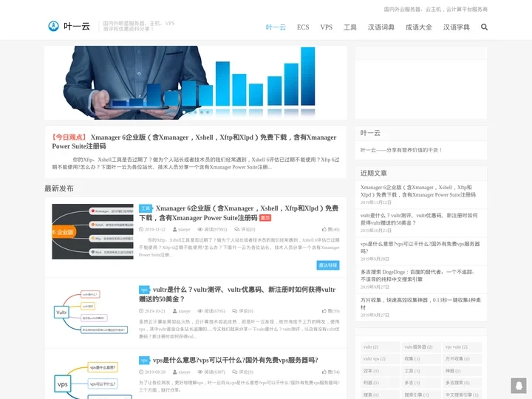The image size is (532, 399).
Task: Open the ECS menu item
Action: pos(303,27)
